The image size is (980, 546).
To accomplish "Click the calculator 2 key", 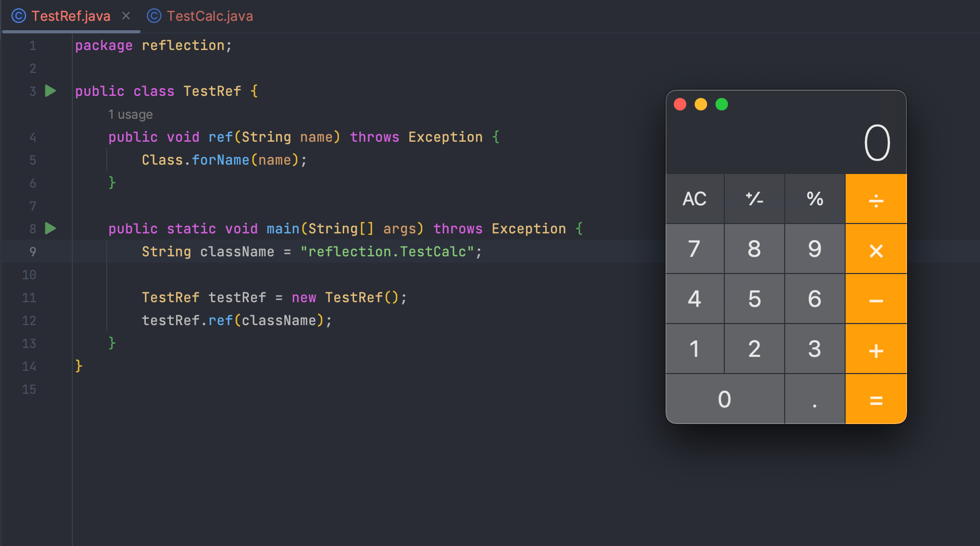I will pos(755,349).
